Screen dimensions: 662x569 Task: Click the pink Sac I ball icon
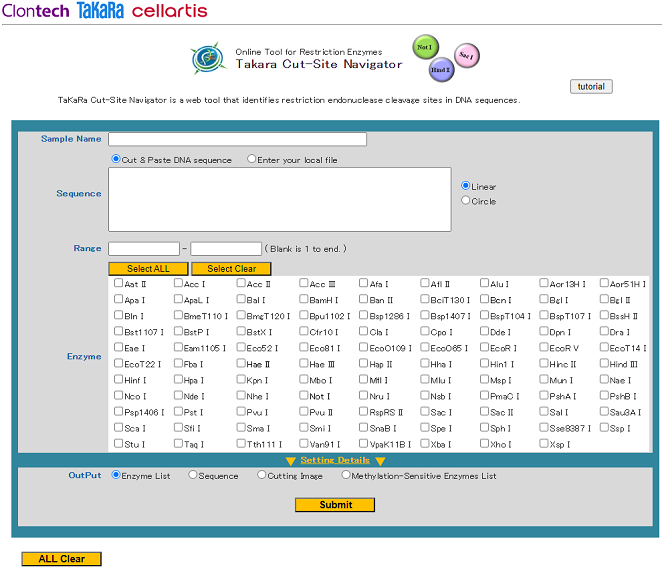coord(467,55)
